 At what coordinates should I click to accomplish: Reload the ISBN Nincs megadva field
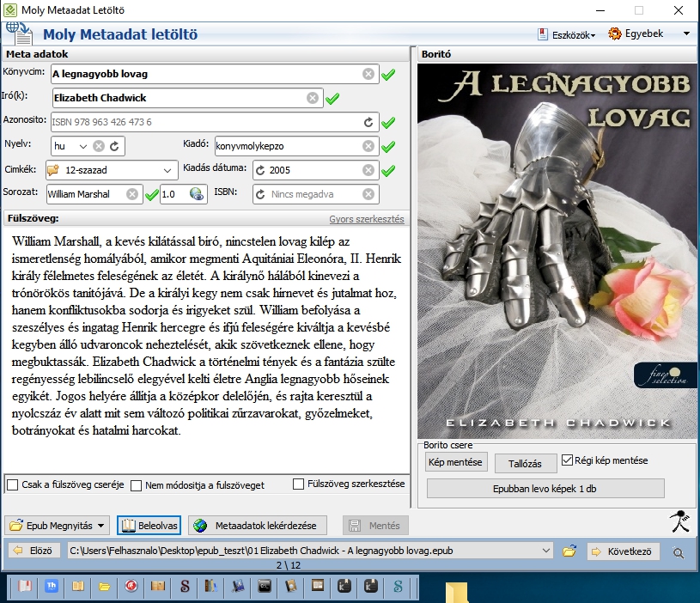pyautogui.click(x=261, y=195)
